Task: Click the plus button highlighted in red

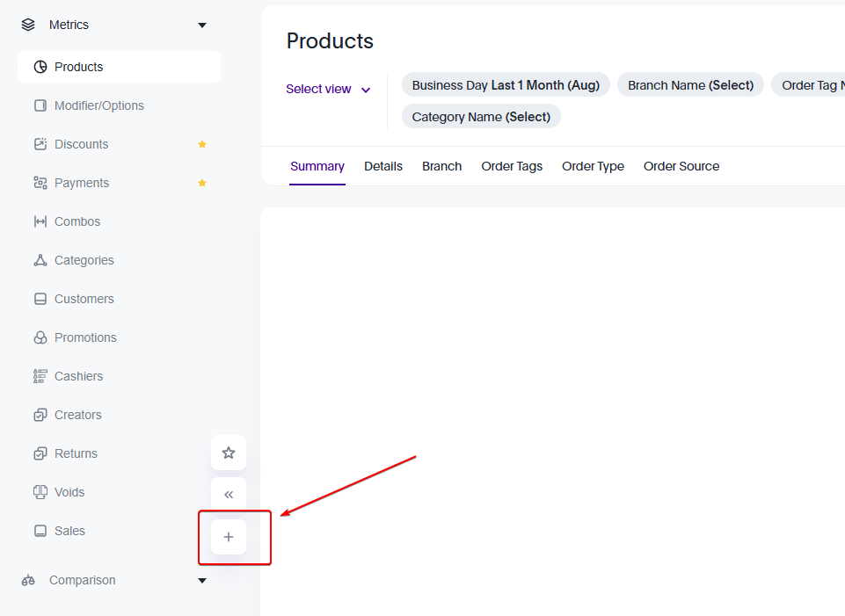Action: point(229,536)
